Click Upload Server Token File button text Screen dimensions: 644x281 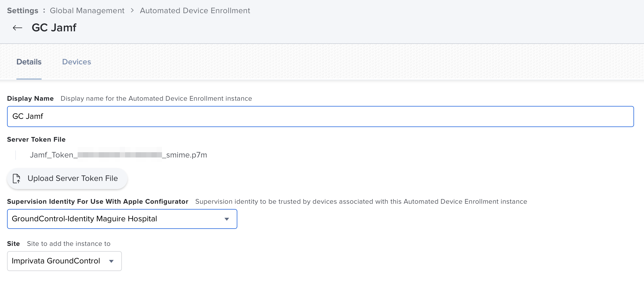click(x=73, y=178)
